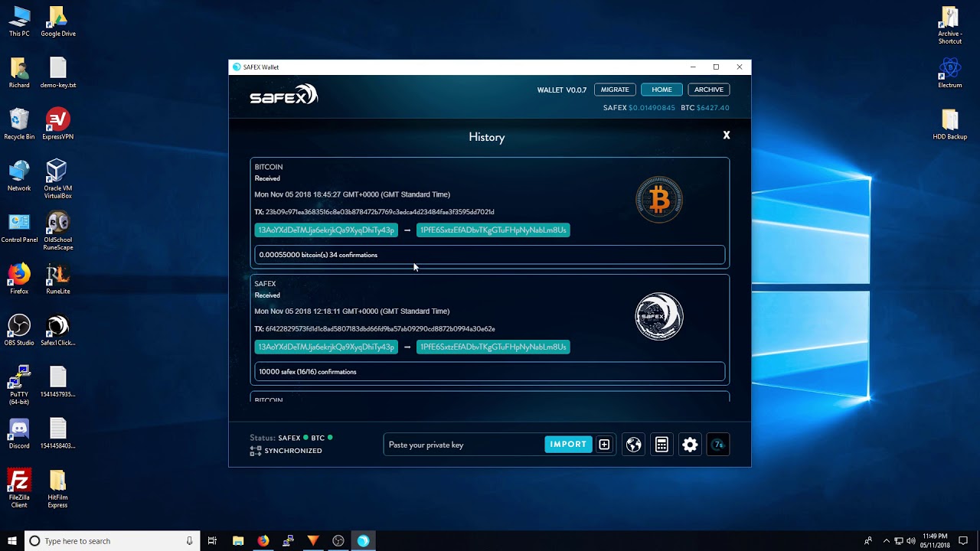Open the Windows Start menu
This screenshot has height=551, width=980.
[12, 541]
